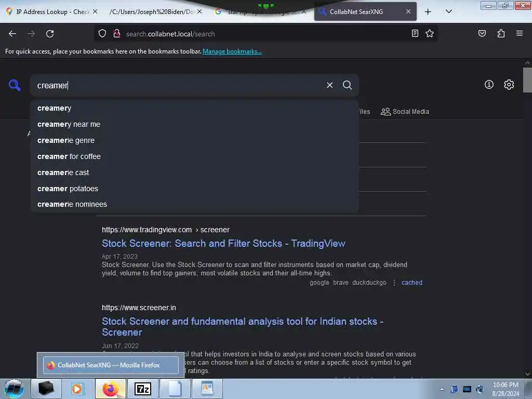Screen dimensions: 532x399
Task: Close the IP Address Lookup tab
Action: 95,11
